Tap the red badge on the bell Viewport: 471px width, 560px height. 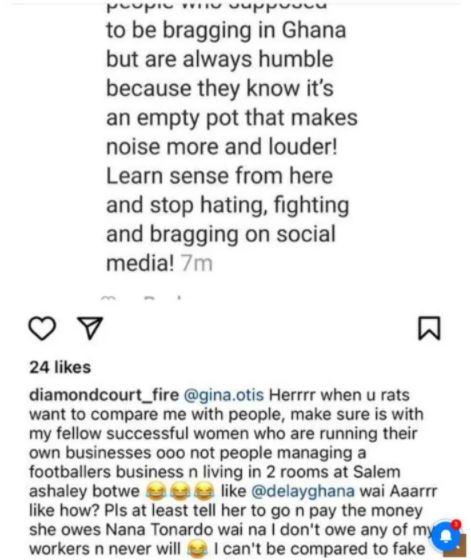pyautogui.click(x=456, y=525)
